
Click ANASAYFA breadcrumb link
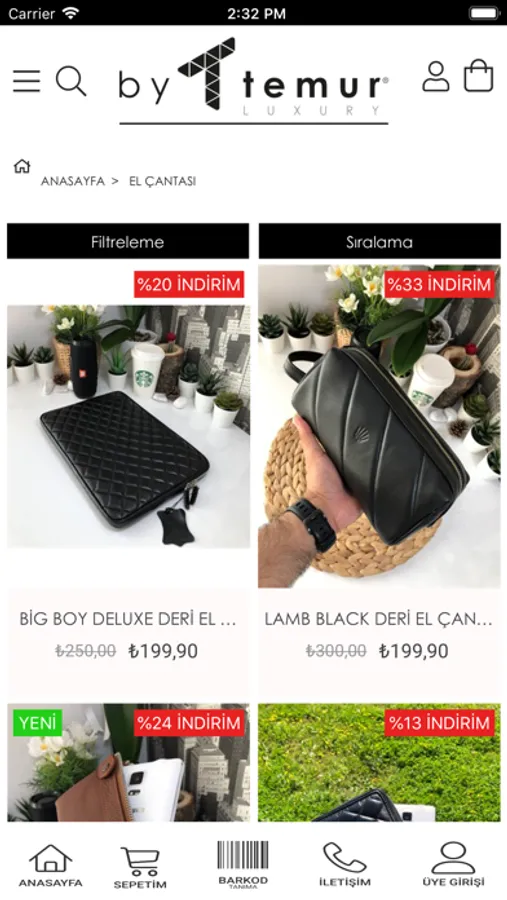[72, 181]
